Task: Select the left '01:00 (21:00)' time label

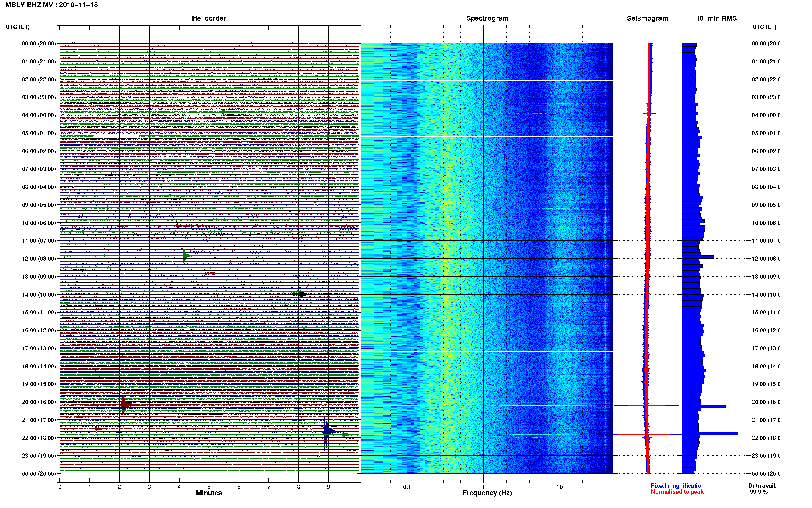Action: click(39, 61)
